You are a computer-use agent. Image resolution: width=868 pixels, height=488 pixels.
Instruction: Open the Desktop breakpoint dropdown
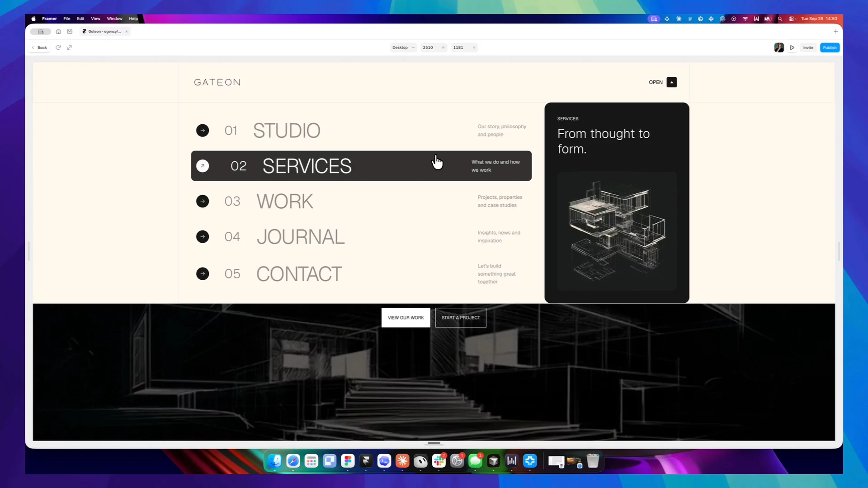403,47
